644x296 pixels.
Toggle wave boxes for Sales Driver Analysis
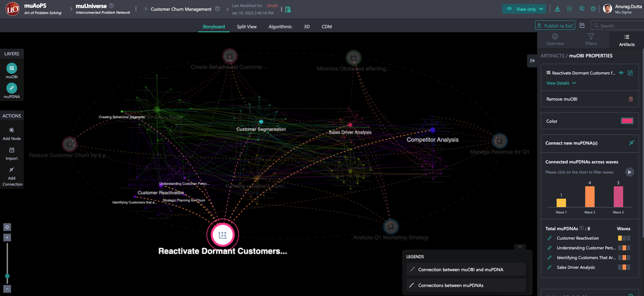point(624,267)
